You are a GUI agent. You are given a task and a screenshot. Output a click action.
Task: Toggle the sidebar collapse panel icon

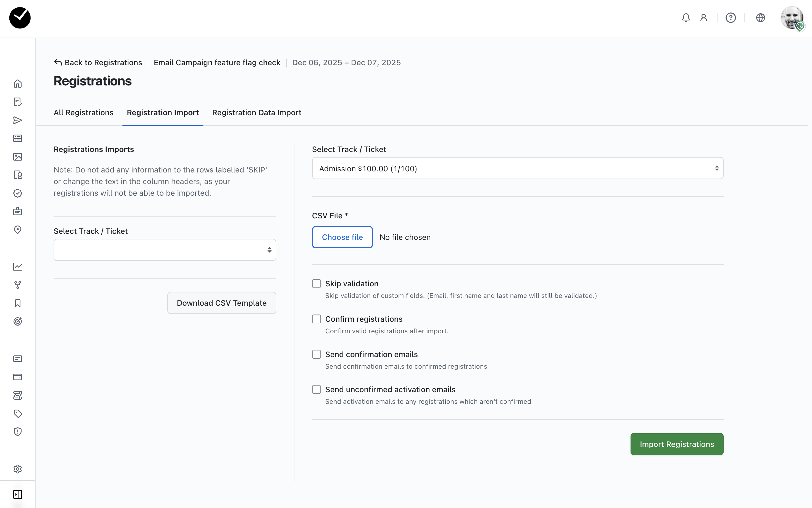pyautogui.click(x=17, y=494)
